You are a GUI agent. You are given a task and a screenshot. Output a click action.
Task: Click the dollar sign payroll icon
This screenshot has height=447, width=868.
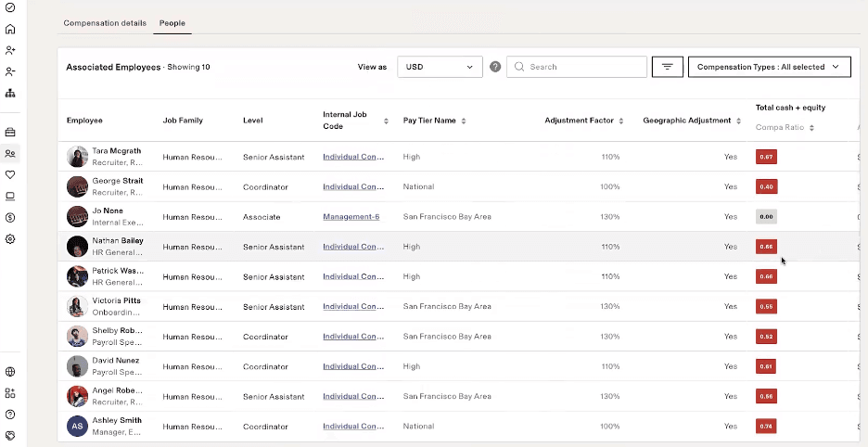[10, 217]
